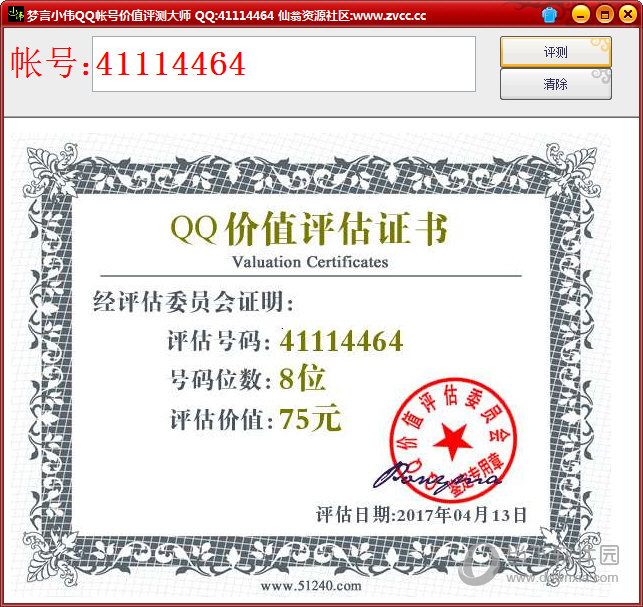Click the handwritten signature on the certificate
Viewport: 643px width, 607px height.
(436, 477)
